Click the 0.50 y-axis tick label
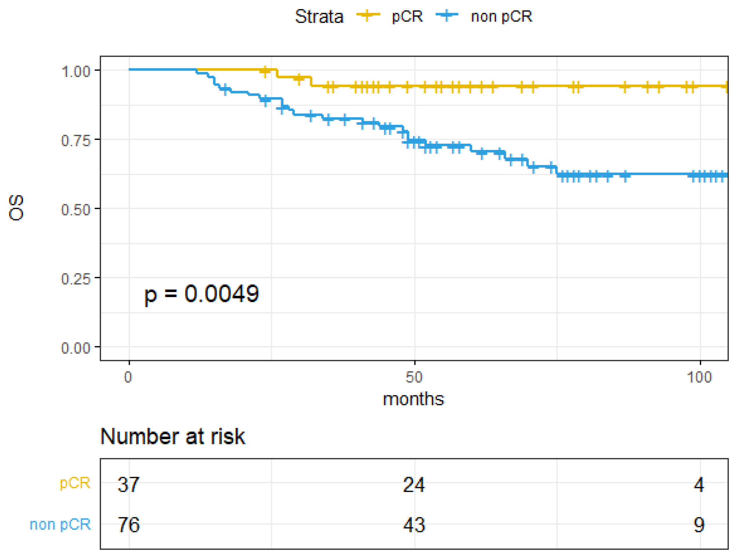This screenshot has height=560, width=741. 76,210
